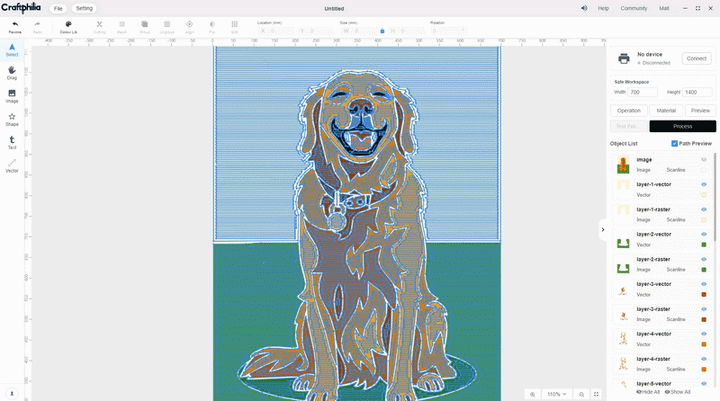Toggle the aspect ratio lock icon
720x401 pixels.
click(382, 31)
